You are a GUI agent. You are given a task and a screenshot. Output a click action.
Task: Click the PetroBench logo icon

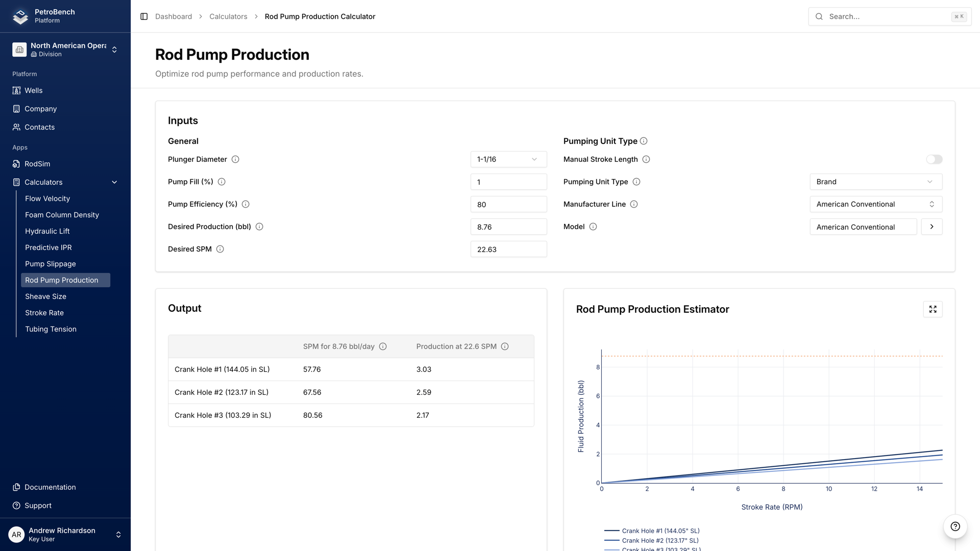19,16
